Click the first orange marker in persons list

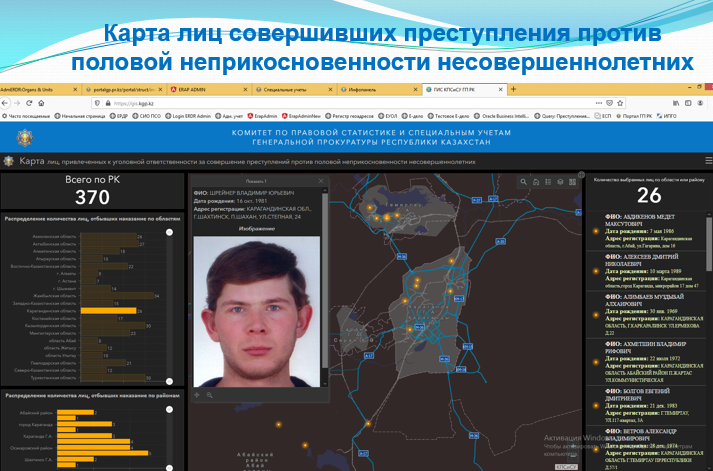point(595,231)
